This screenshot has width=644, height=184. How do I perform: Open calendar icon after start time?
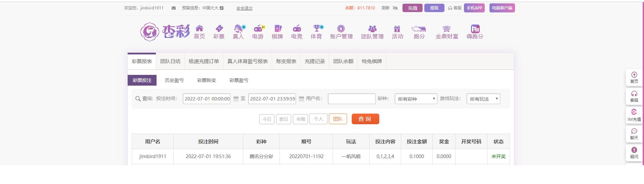tap(236, 99)
